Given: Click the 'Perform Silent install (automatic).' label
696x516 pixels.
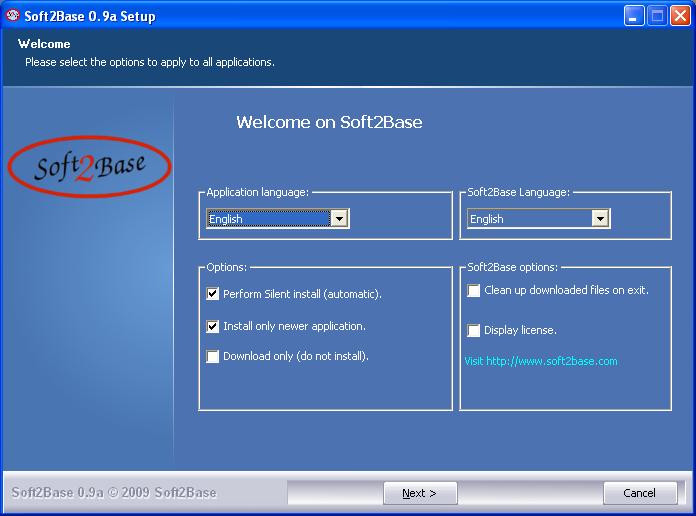Looking at the screenshot, I should tap(302, 294).
